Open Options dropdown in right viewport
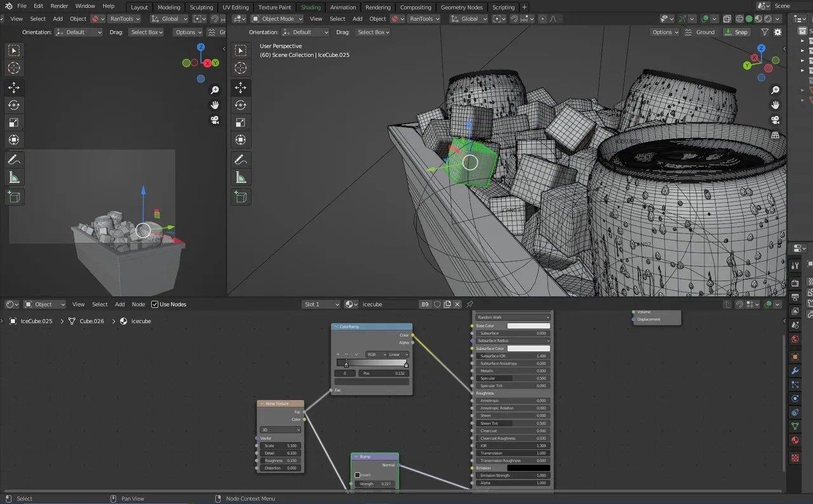 [665, 32]
